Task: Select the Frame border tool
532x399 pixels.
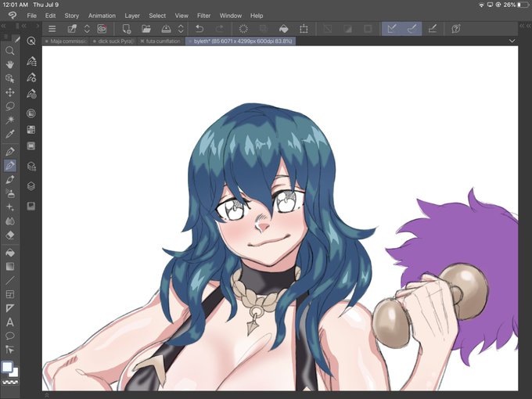Action: [x=10, y=294]
